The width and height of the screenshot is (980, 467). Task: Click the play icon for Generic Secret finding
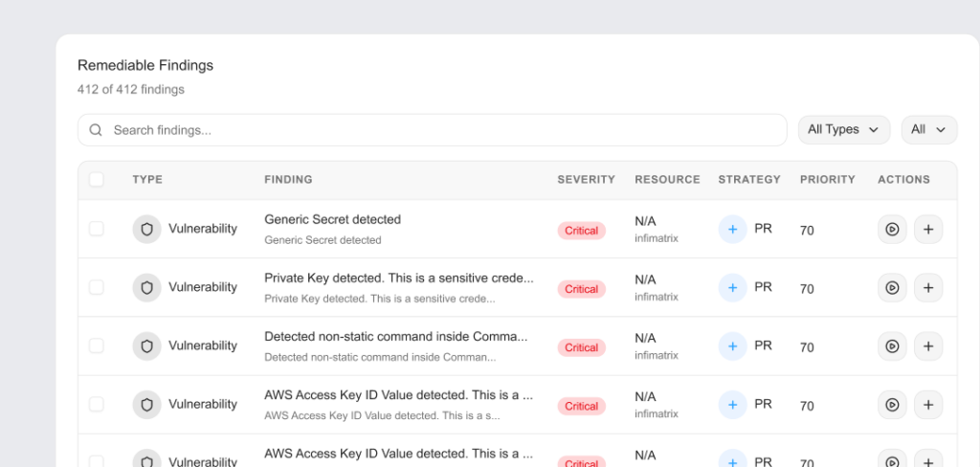click(x=892, y=230)
